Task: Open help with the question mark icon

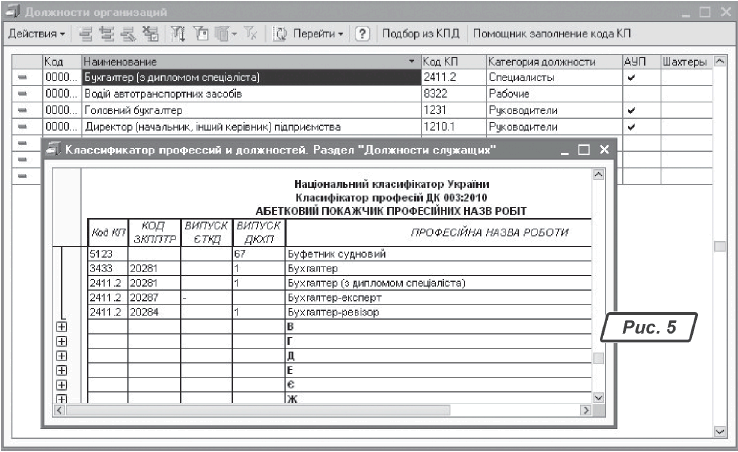Action: click(x=362, y=34)
